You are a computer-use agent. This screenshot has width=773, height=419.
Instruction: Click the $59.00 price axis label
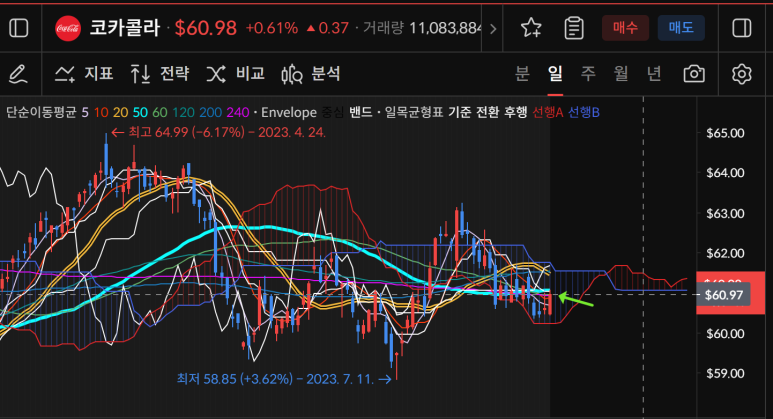coord(725,374)
